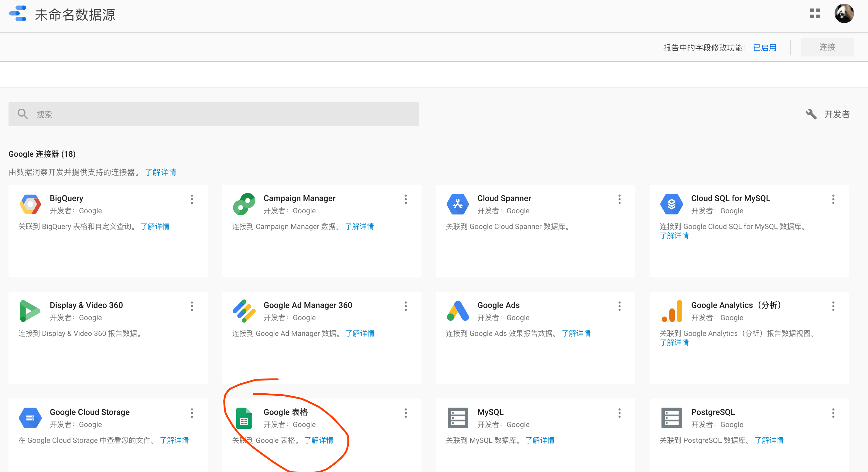Select the Display & Video 360 icon
The height and width of the screenshot is (472, 868).
[x=30, y=311]
